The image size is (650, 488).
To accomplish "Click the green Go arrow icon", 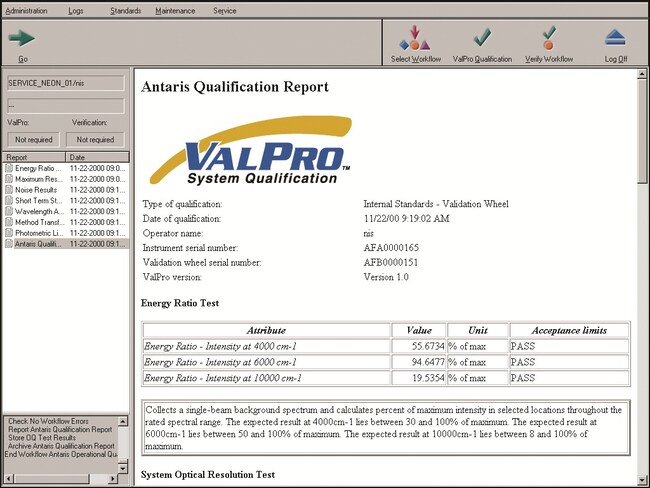I will [22, 39].
